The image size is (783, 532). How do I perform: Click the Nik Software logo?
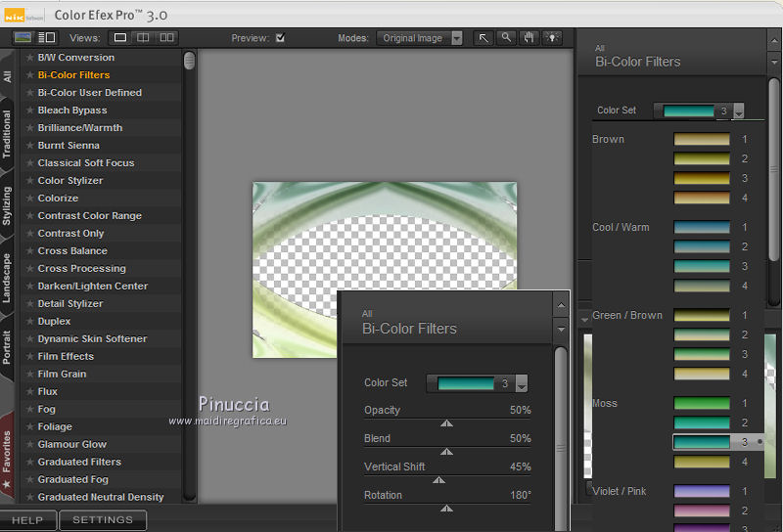(23, 16)
